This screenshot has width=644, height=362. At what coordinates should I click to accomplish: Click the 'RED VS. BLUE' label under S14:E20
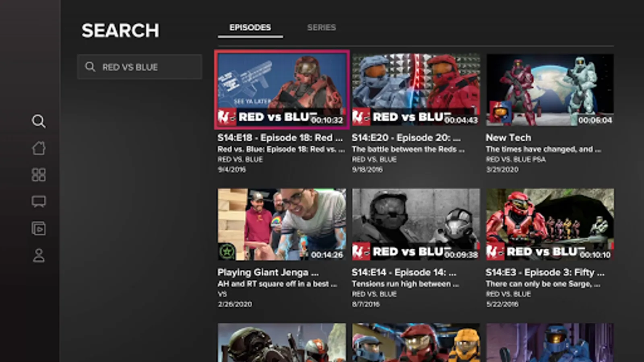click(x=374, y=159)
